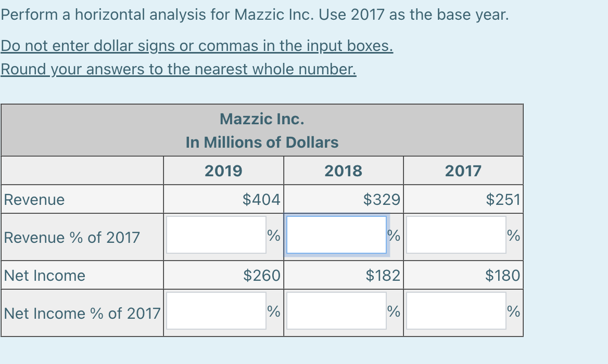
Task: Click the Net Income % input for 2019
Action: (x=217, y=310)
